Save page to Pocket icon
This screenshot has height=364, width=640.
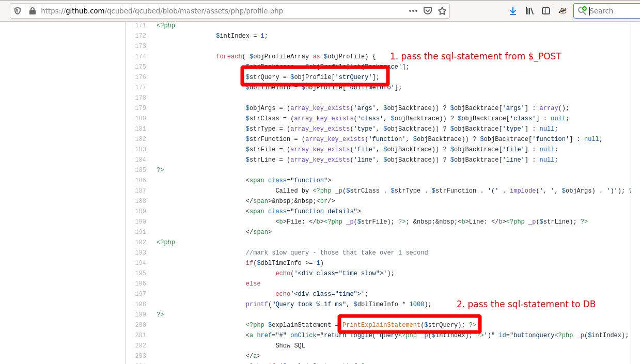[x=428, y=11]
